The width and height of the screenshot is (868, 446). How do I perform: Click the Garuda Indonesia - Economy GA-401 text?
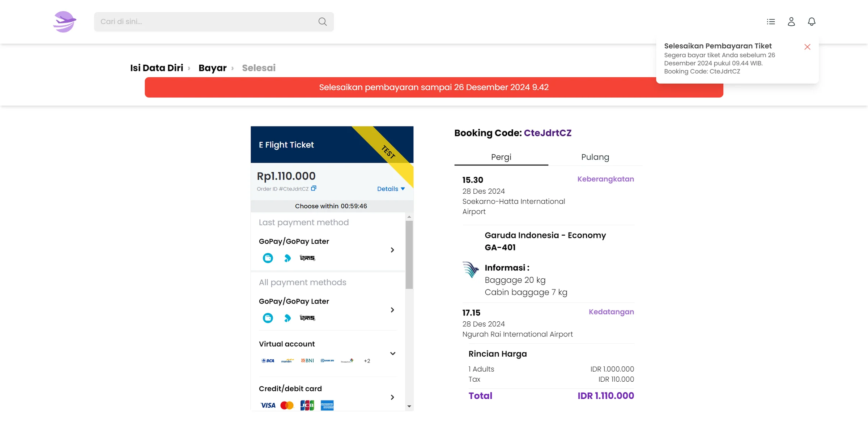[545, 241]
